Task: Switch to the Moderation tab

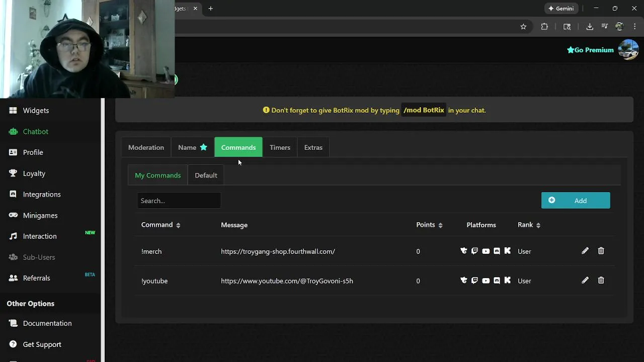Action: tap(146, 147)
